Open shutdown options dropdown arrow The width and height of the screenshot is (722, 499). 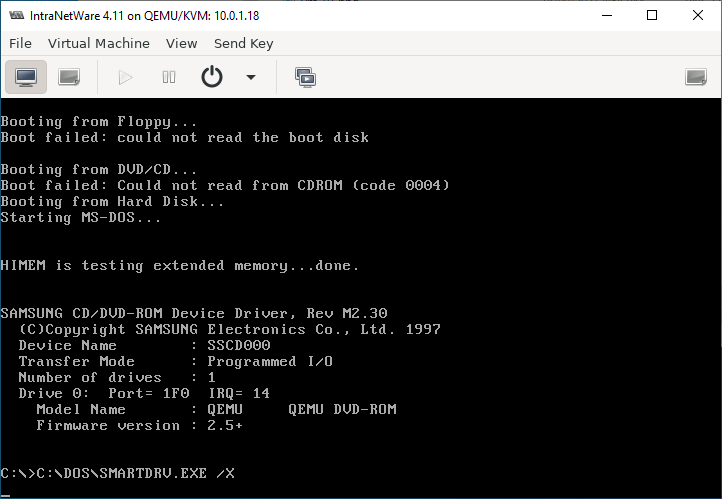click(251, 77)
